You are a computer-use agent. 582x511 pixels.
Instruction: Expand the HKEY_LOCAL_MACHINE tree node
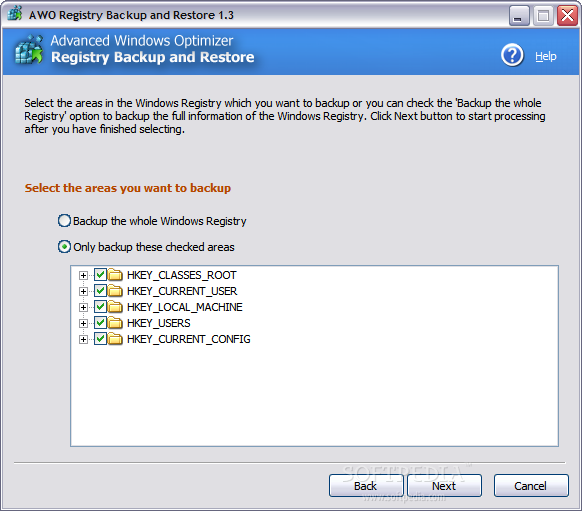coord(83,307)
